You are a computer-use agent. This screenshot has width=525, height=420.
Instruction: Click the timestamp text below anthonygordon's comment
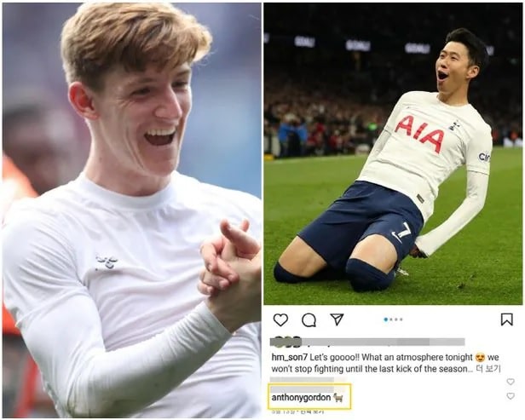coord(297,411)
